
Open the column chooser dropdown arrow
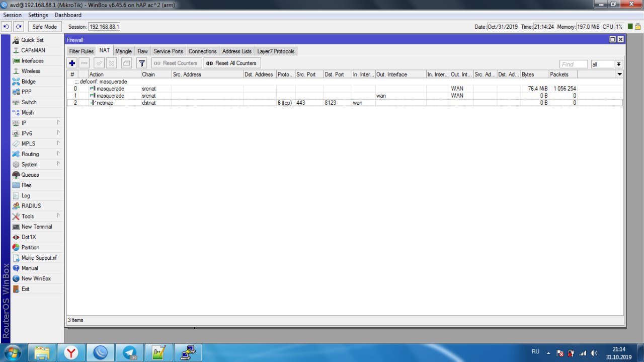[x=620, y=74]
